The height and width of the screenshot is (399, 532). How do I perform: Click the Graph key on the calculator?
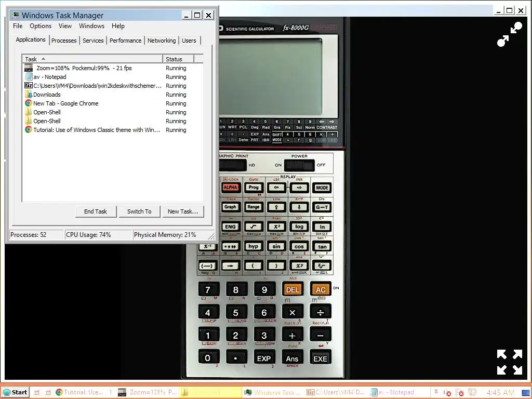230,207
